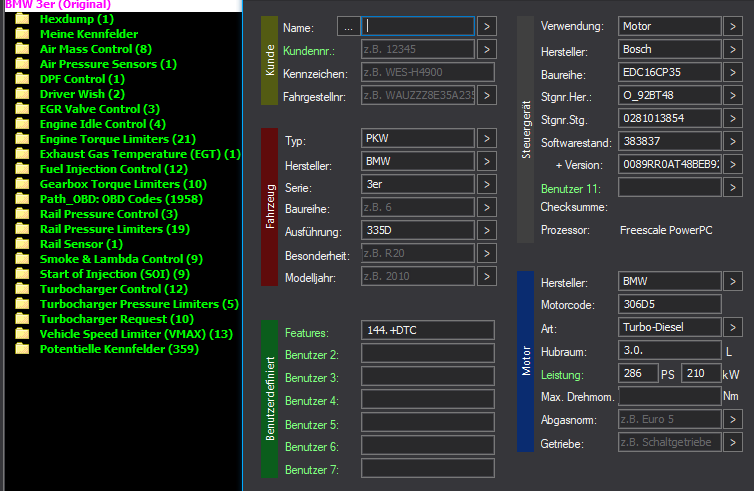Open the Turbocharger Control folder icon
Image resolution: width=754 pixels, height=491 pixels.
(22, 289)
